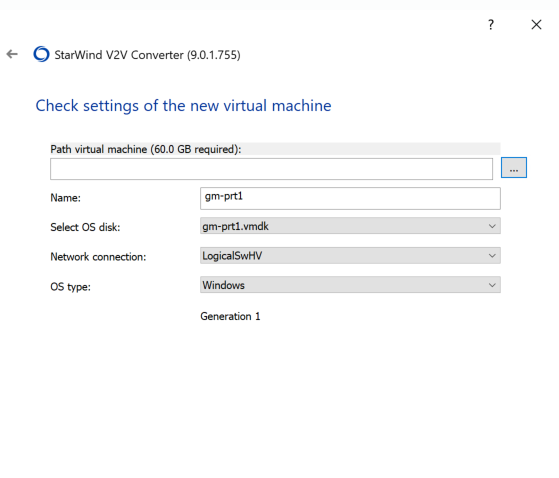Click the 'Network connection:' label
This screenshot has height=478, width=559.
(98, 257)
